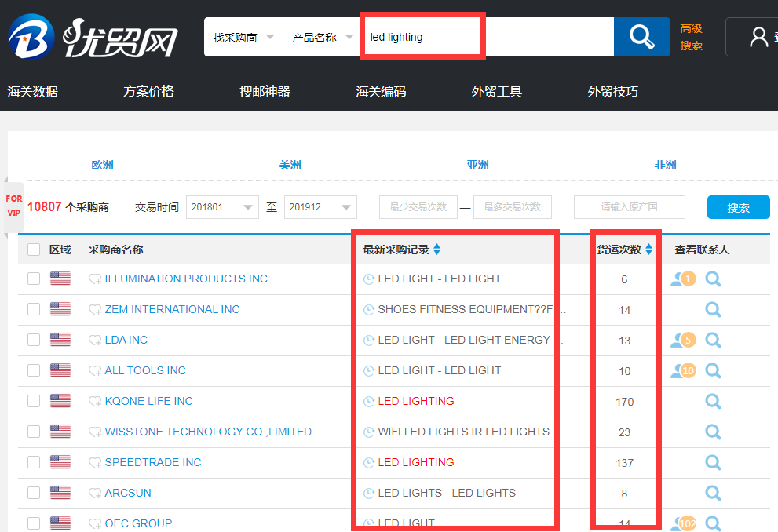The height and width of the screenshot is (532, 778).
Task: View contacts icon for ILLUMINATION PRODUCTS INC
Action: 683,279
